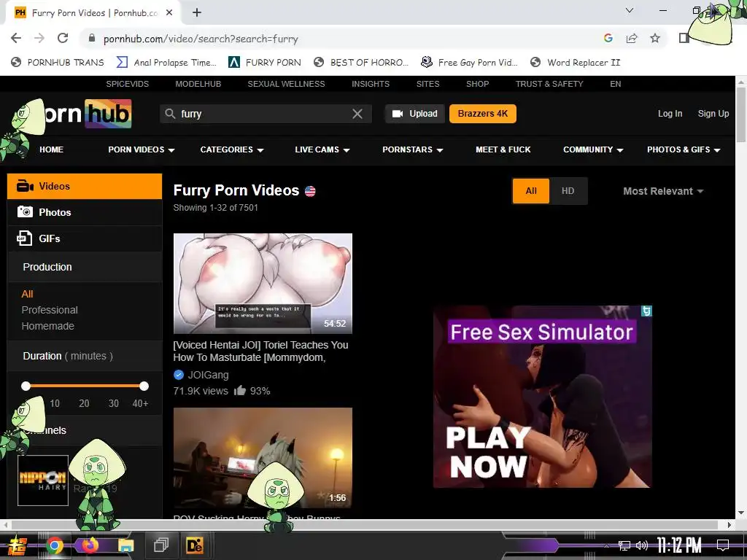
Task: Click the verified badge next to JOIGang
Action: (179, 375)
